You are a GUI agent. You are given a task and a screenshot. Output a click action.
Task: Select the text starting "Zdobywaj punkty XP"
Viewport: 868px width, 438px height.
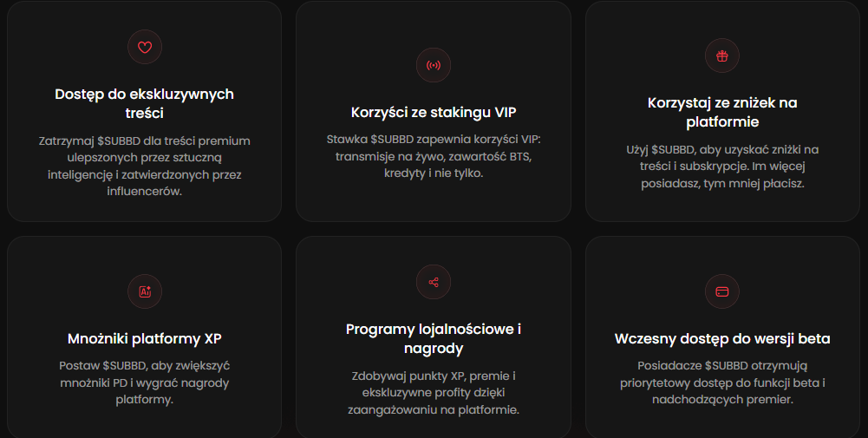point(434,392)
